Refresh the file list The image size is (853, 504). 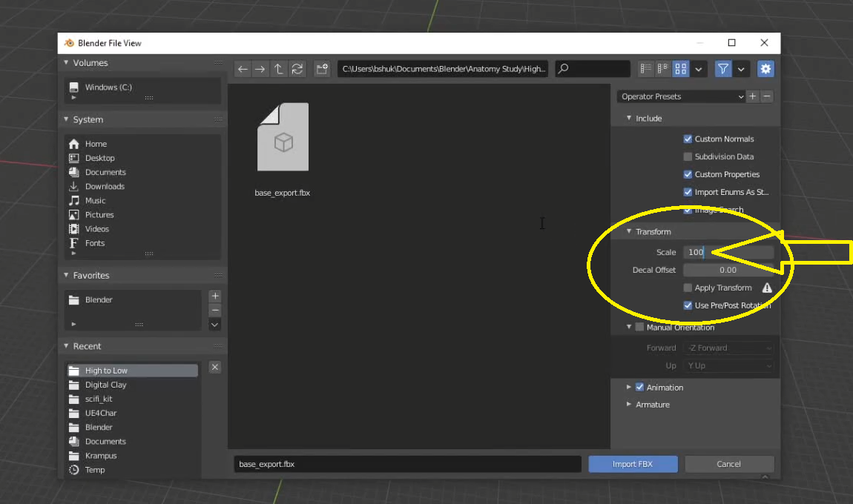pyautogui.click(x=297, y=69)
